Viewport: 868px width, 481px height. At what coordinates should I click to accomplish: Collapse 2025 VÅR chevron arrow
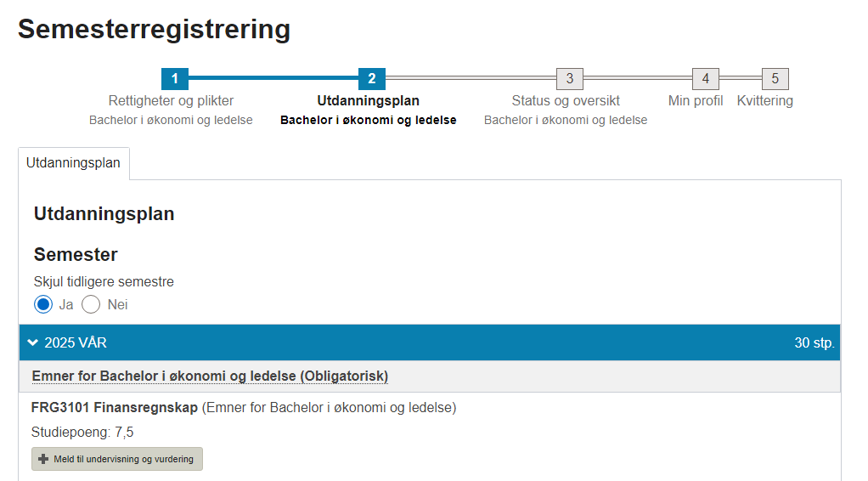[32, 342]
